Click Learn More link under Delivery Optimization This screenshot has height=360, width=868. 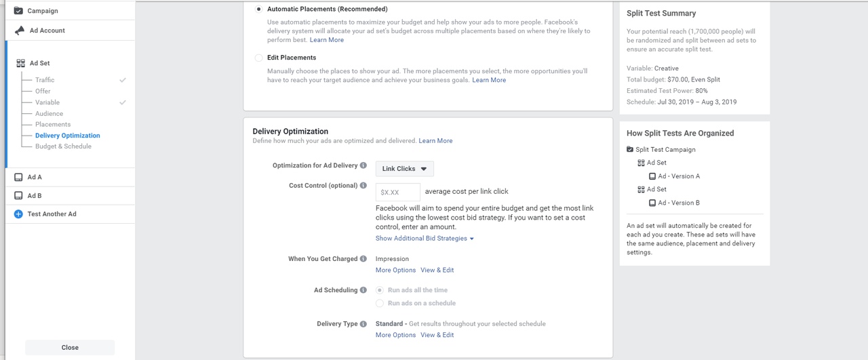tap(435, 141)
